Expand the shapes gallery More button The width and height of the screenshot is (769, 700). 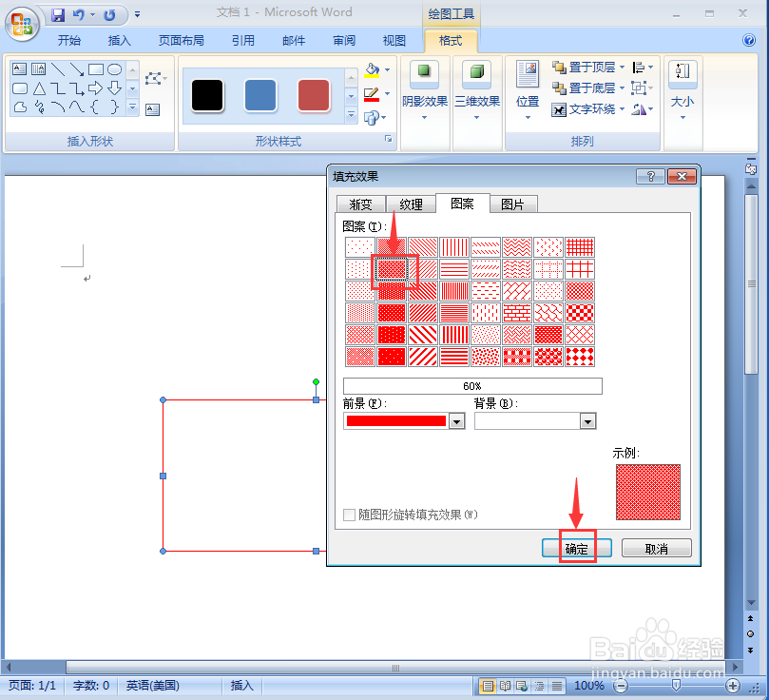click(132, 107)
